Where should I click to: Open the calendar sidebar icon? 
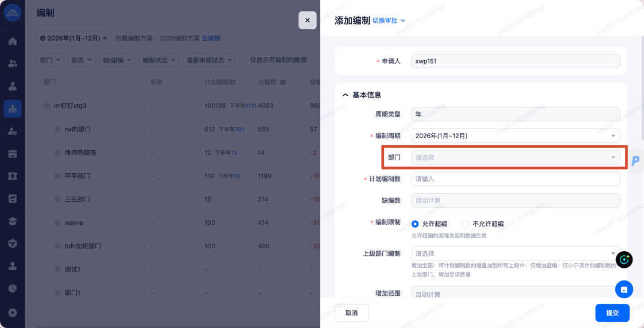(x=12, y=154)
